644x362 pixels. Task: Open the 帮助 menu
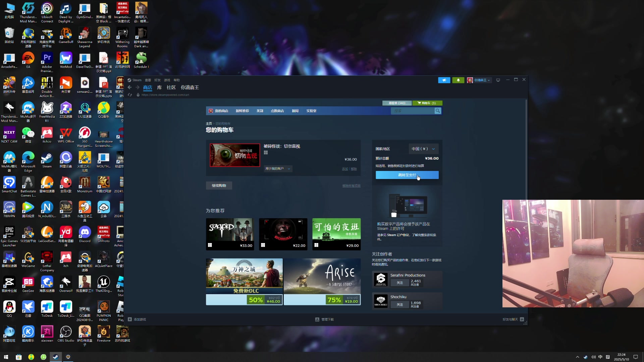(x=177, y=80)
